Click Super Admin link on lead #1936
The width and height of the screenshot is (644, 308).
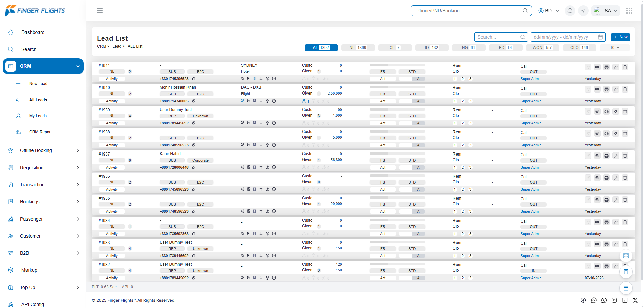click(531, 190)
